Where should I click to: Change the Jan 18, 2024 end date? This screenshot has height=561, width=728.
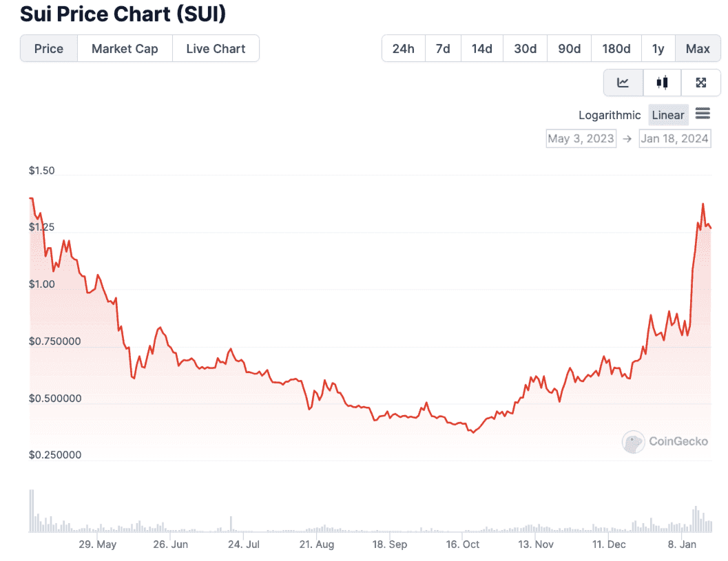(674, 138)
